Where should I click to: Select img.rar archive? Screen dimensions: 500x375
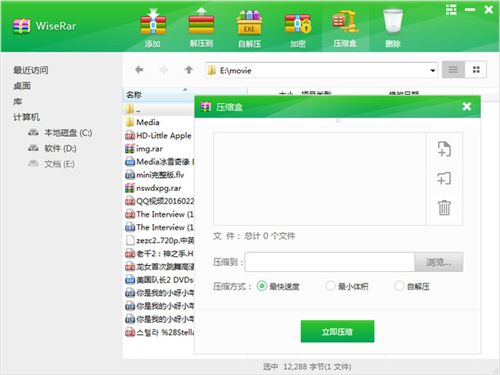click(x=144, y=149)
